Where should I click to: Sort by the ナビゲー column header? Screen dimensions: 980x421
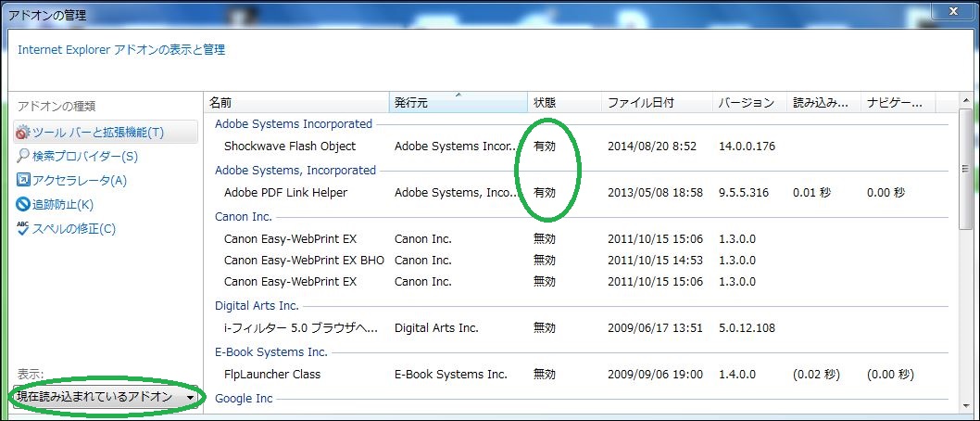[898, 103]
